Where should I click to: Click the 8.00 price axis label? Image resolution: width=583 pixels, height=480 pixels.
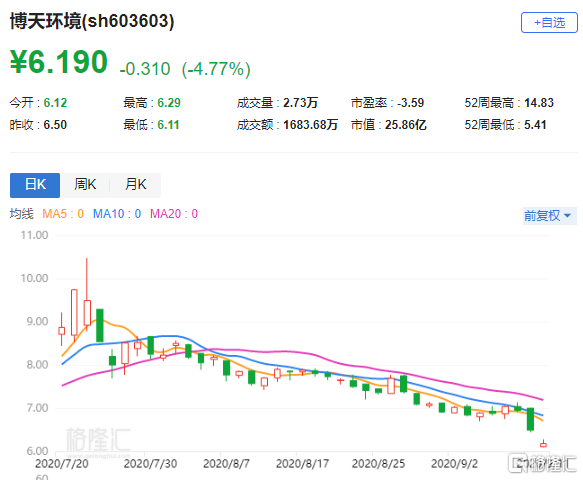[x=37, y=365]
